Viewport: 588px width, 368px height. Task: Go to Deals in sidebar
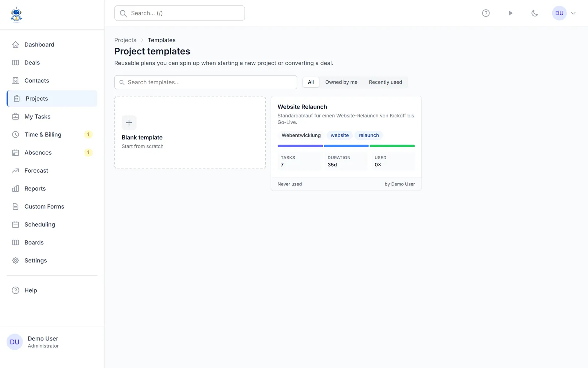point(52,63)
